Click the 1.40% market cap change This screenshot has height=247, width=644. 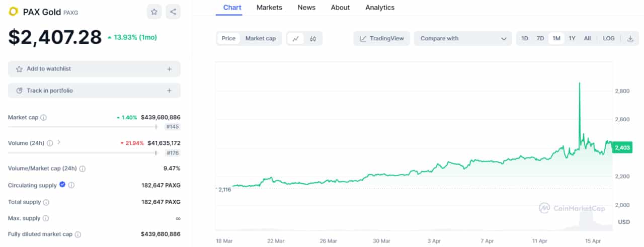point(126,118)
